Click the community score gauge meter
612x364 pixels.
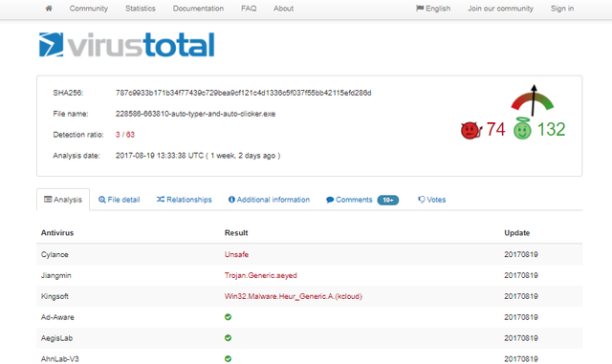[533, 100]
